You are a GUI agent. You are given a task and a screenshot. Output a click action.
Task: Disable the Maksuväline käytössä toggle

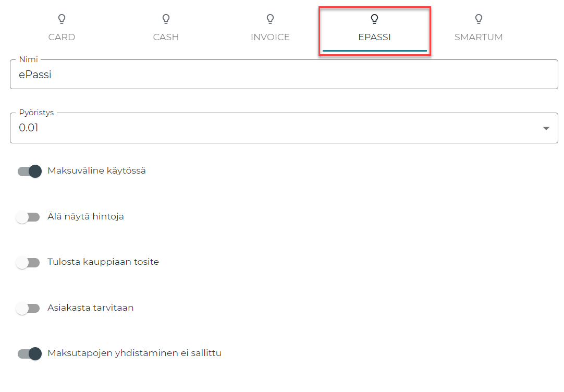click(x=29, y=171)
